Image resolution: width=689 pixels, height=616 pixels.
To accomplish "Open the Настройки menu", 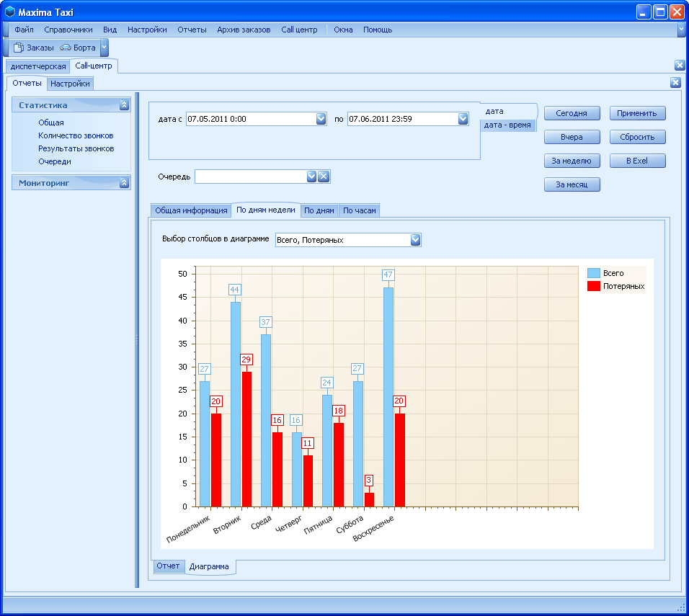I will [147, 30].
